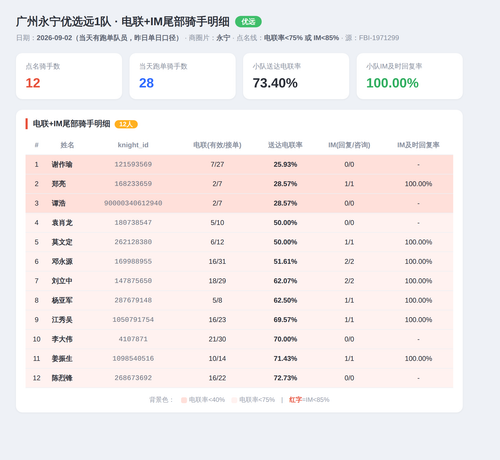Click the 电联(有效/接单) column header
500x460 pixels.
217,145
